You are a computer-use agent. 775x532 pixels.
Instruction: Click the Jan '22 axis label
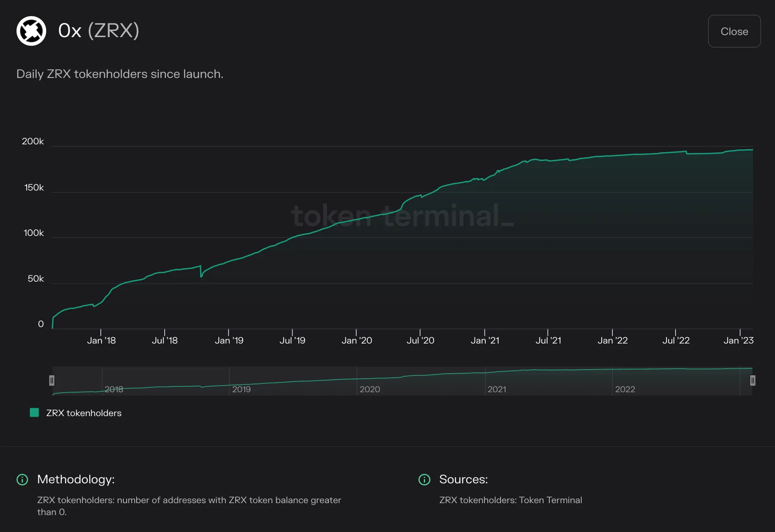(612, 340)
